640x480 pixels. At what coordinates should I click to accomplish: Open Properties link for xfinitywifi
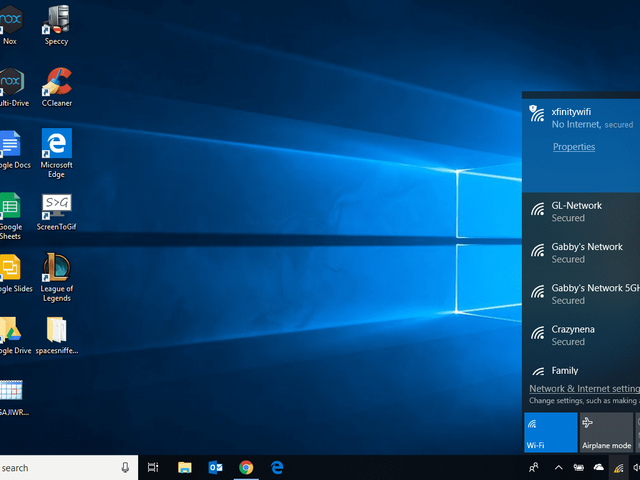tap(573, 147)
